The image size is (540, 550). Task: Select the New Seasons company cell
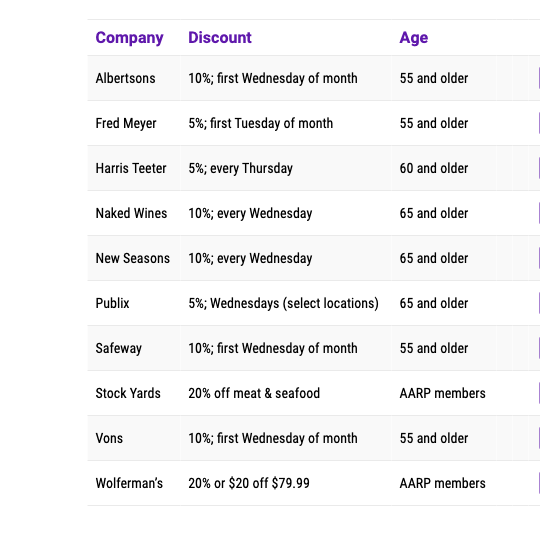133,258
